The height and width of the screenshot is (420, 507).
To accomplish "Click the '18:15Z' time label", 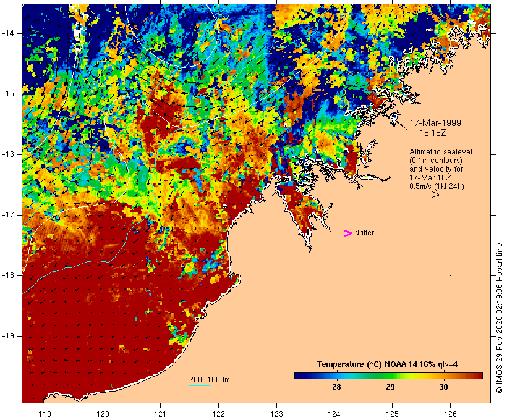I will click(x=433, y=133).
